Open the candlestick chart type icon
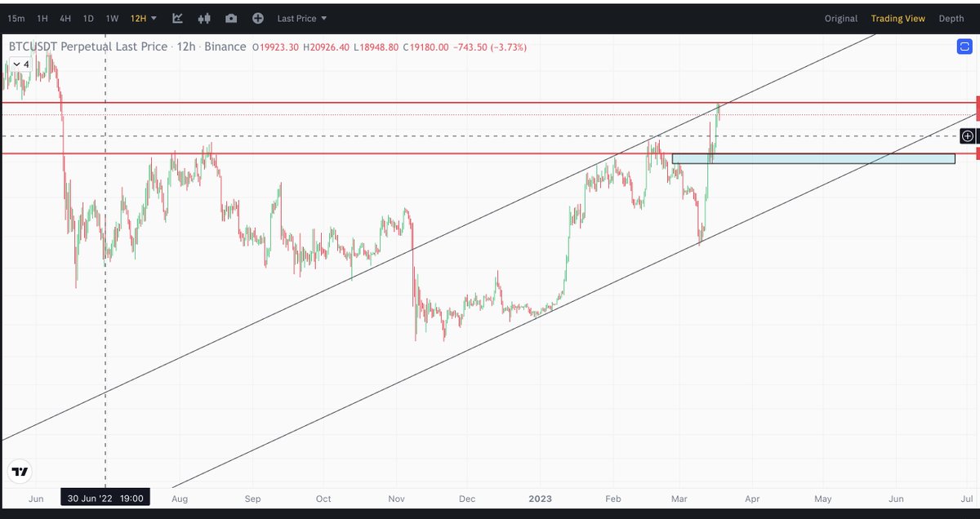980x519 pixels. pyautogui.click(x=205, y=18)
